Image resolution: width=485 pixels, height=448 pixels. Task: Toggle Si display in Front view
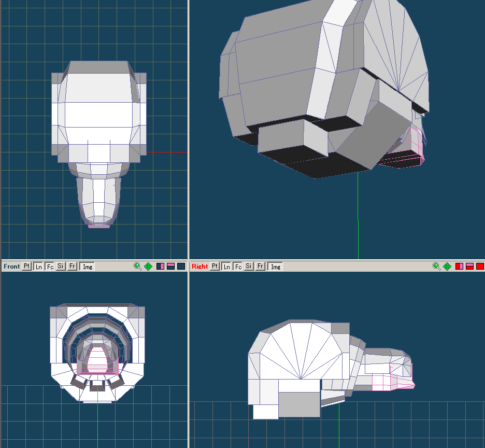[x=61, y=267]
